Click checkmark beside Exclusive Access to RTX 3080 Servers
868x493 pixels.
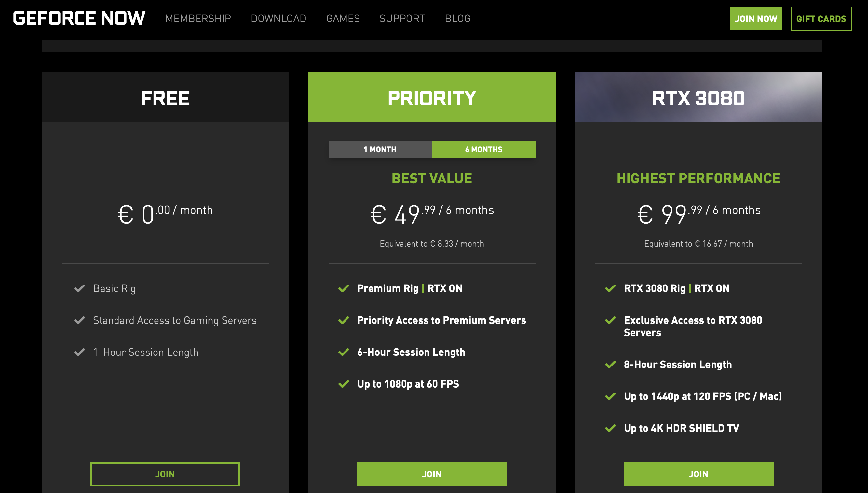click(x=611, y=320)
